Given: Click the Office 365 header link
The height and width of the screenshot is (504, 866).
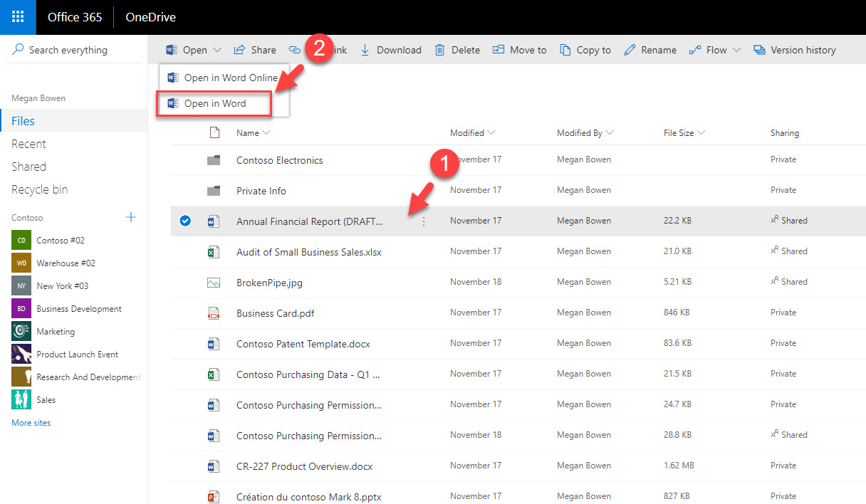Looking at the screenshot, I should pos(75,17).
